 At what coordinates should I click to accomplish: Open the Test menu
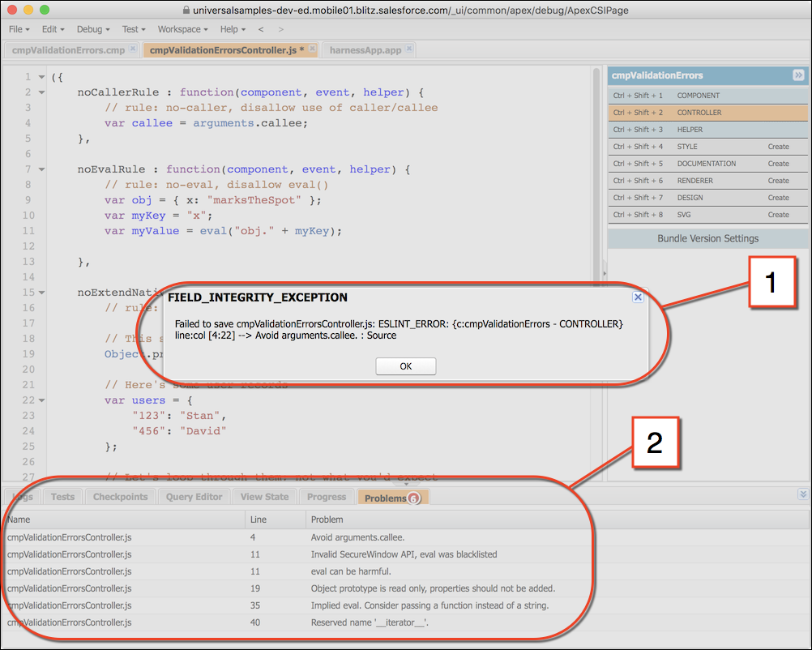(x=134, y=29)
